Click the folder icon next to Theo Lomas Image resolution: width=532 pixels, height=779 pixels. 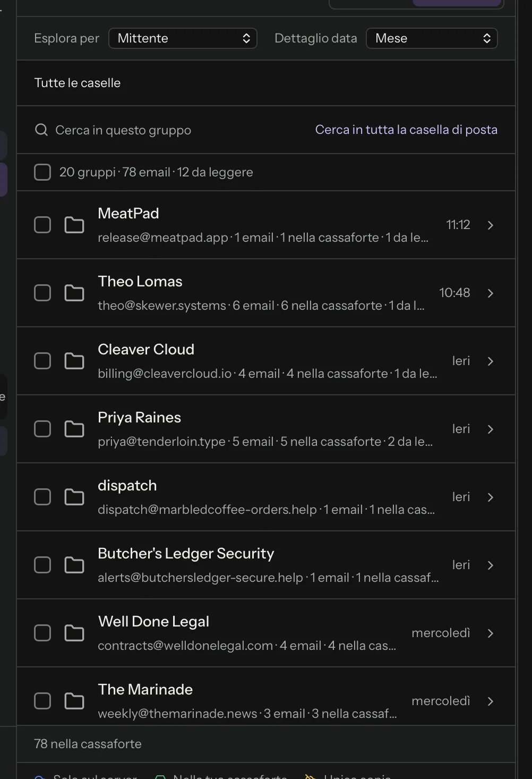click(x=74, y=293)
